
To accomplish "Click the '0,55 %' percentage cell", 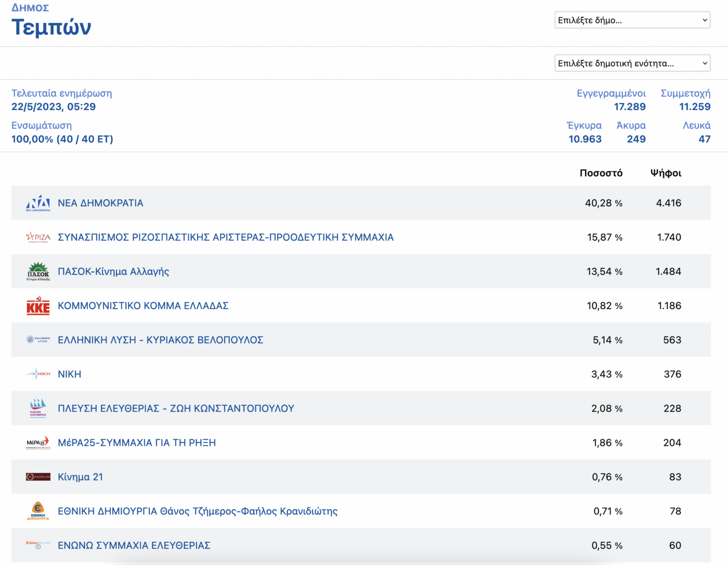I will [x=607, y=545].
